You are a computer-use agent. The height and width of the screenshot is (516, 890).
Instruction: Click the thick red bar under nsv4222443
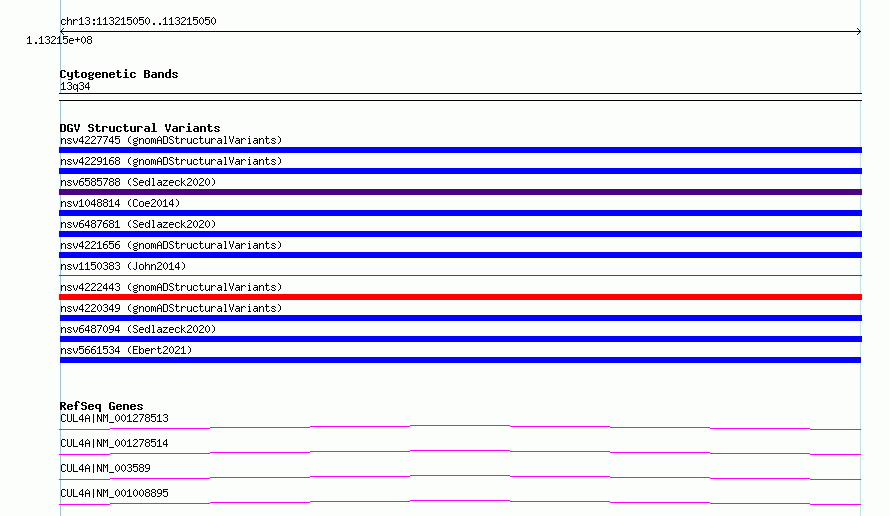click(460, 297)
